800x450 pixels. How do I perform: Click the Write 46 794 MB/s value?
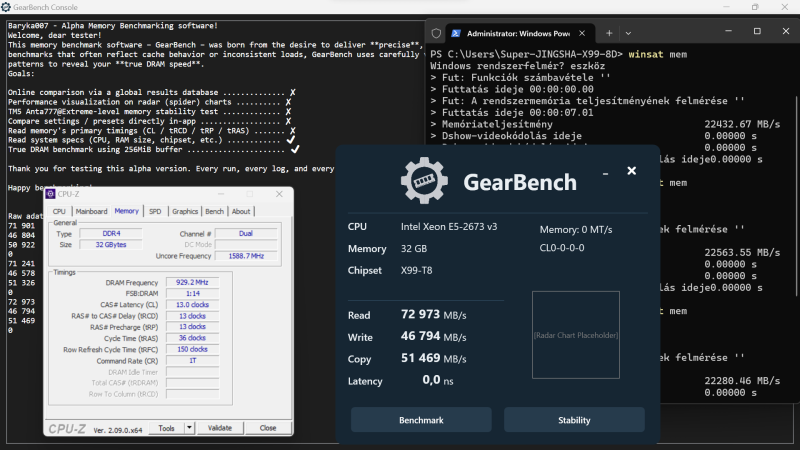coord(434,336)
